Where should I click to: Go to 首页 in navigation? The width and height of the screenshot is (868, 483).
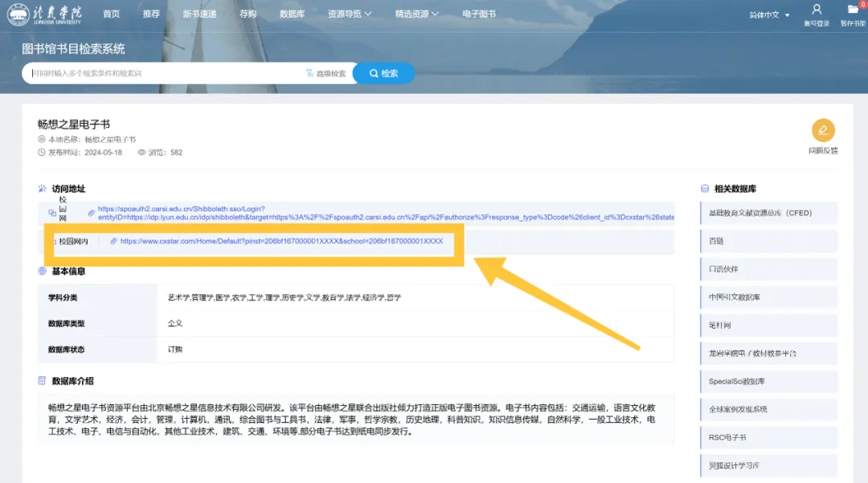(111, 14)
